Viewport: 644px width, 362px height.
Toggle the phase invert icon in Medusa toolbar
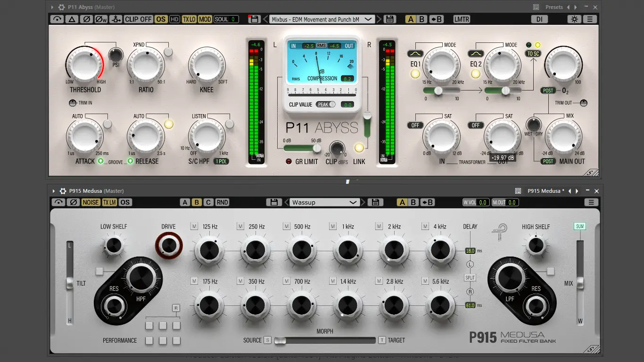click(73, 202)
